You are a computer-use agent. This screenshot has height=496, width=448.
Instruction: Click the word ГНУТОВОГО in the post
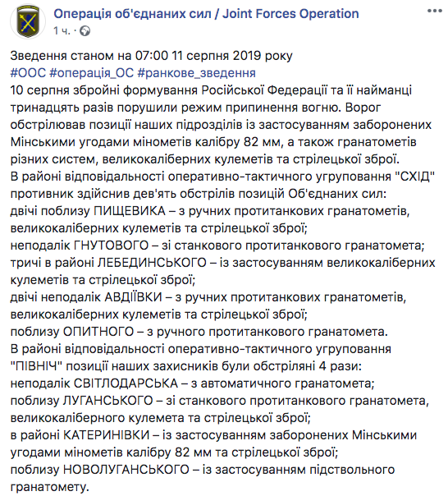pyautogui.click(x=111, y=246)
